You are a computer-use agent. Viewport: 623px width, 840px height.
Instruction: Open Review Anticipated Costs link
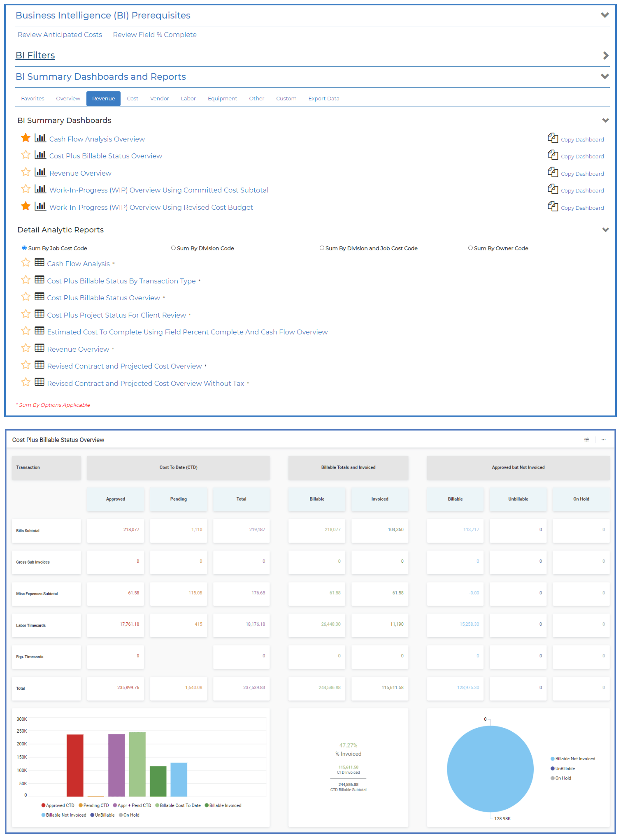point(60,35)
